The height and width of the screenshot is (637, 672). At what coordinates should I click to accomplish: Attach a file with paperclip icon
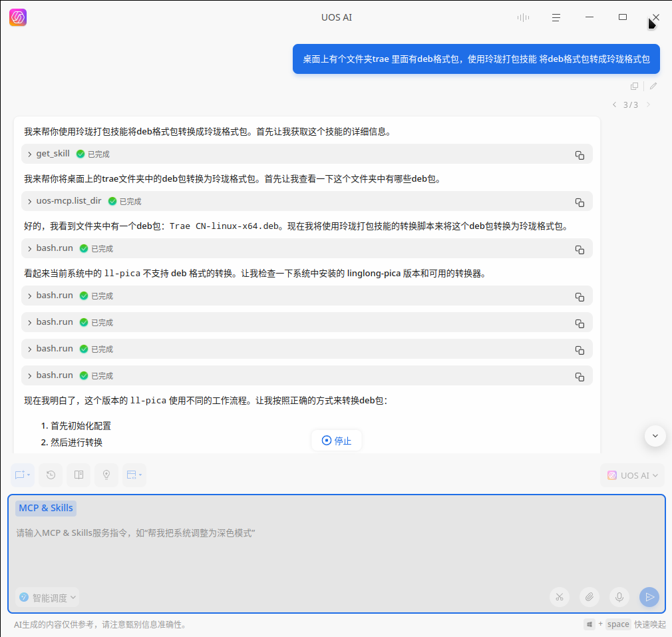pos(589,597)
